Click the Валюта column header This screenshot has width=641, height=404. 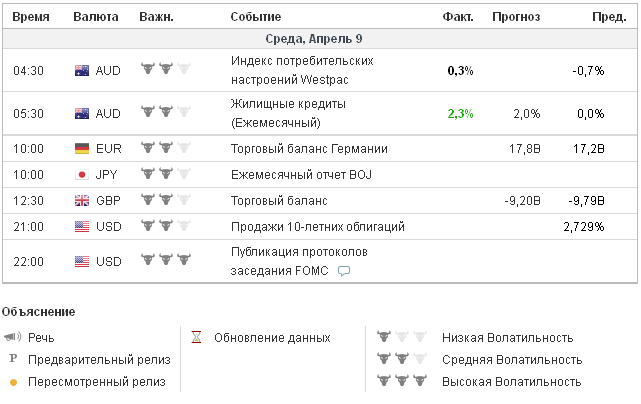click(x=96, y=17)
